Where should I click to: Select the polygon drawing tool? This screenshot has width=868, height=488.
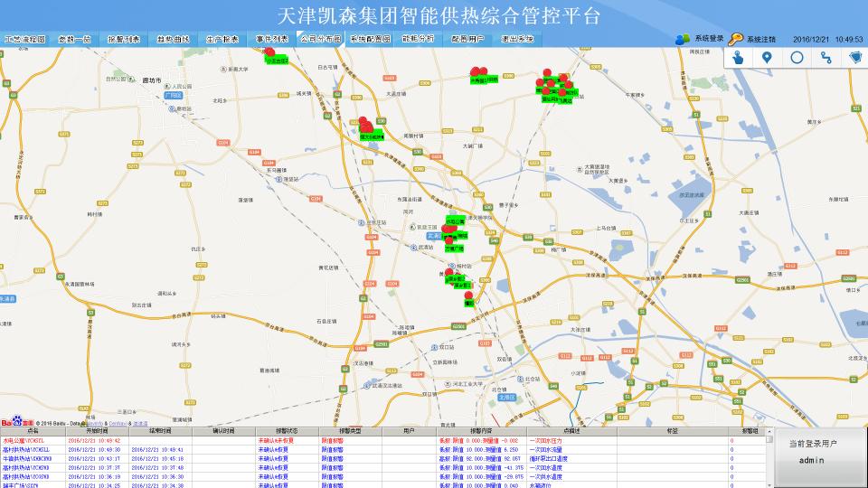[854, 58]
